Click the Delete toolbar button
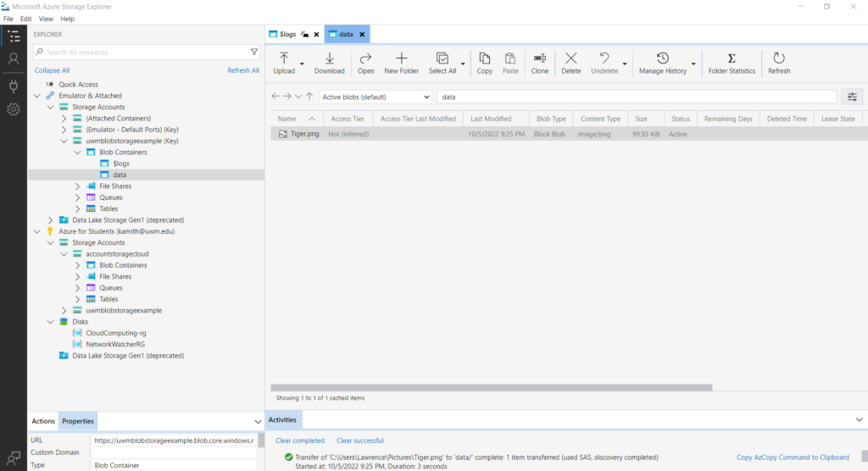The image size is (868, 471). 570,63
